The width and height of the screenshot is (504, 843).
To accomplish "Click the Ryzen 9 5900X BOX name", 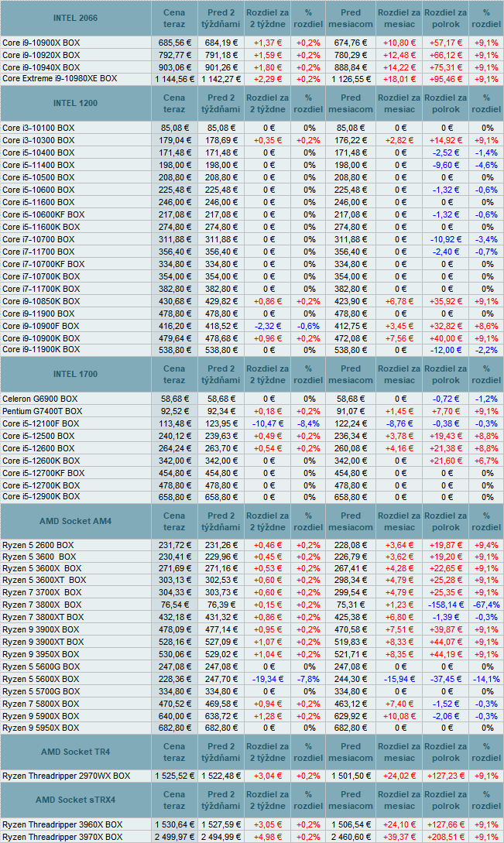I will [x=41, y=716].
